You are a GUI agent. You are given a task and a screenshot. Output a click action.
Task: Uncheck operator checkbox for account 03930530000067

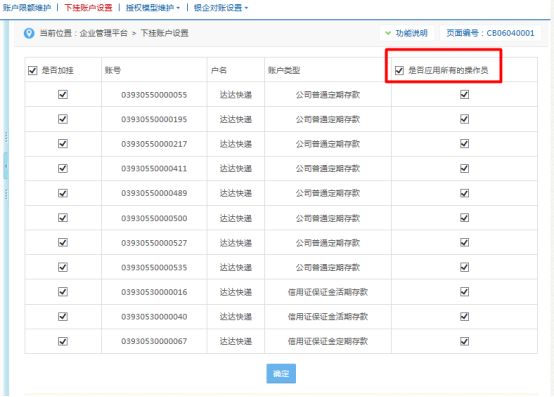tap(464, 341)
